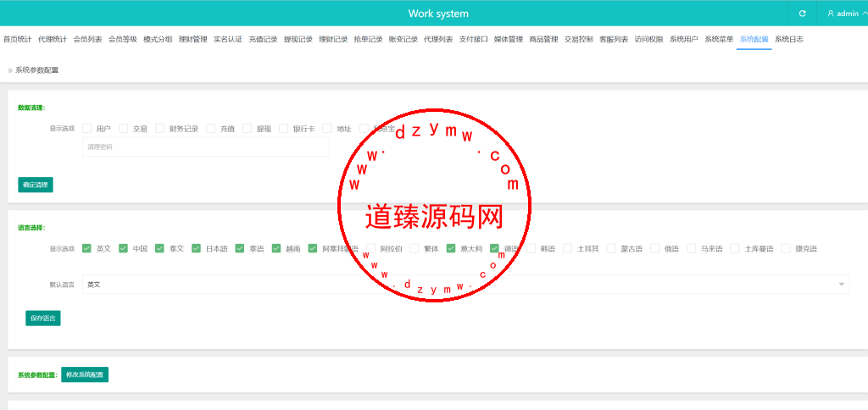Switch to the 提现记录 tab

coord(298,39)
